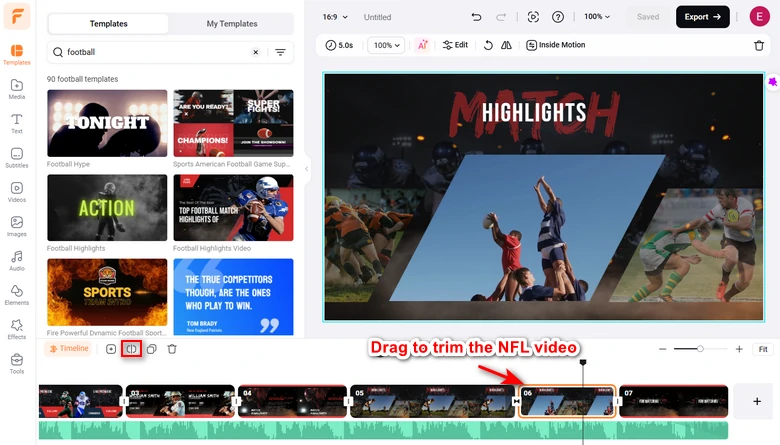This screenshot has width=780, height=445.
Task: Add a new scene from timeline toolbar
Action: point(111,349)
